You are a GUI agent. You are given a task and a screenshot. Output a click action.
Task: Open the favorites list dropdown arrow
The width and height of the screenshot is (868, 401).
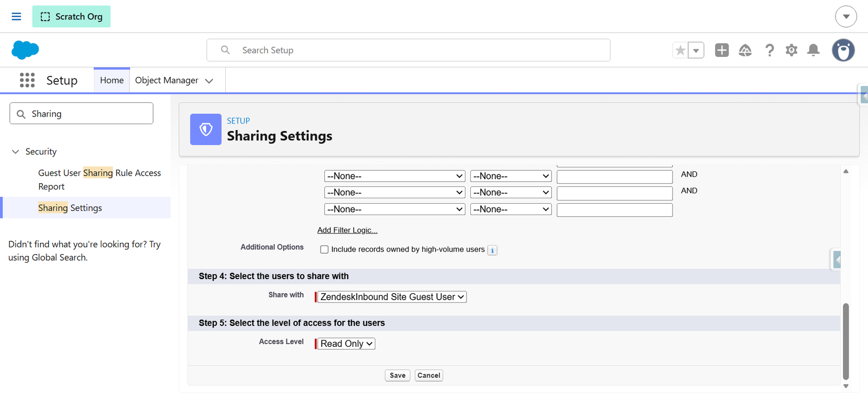696,50
